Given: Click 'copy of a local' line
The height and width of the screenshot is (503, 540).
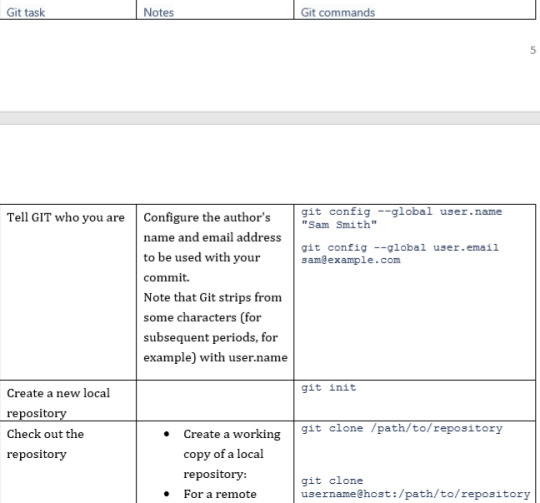Looking at the screenshot, I should [224, 454].
